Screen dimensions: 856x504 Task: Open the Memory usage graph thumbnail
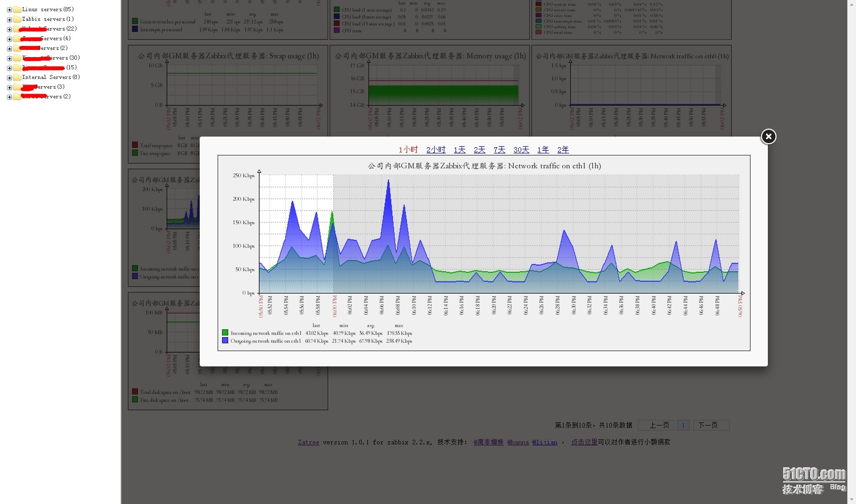pyautogui.click(x=430, y=91)
